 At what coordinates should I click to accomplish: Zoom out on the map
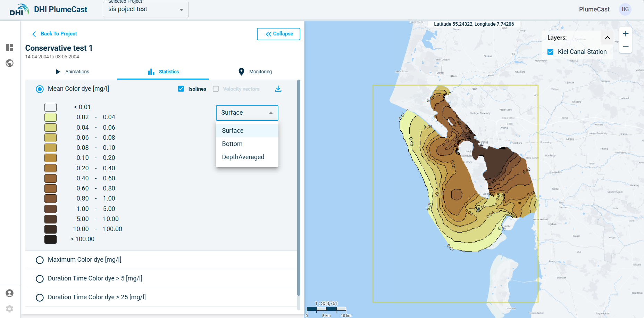coord(626,47)
